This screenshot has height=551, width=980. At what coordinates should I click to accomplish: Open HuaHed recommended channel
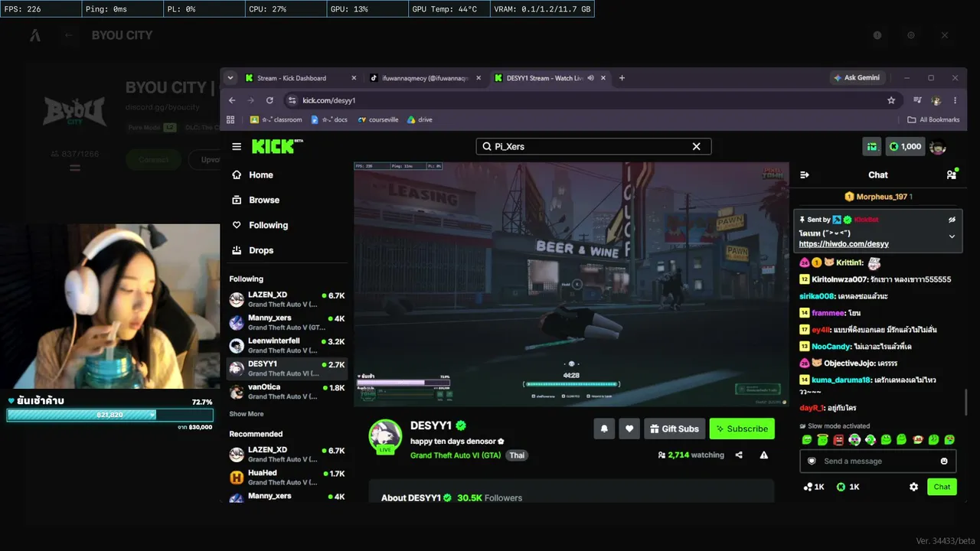tap(287, 478)
